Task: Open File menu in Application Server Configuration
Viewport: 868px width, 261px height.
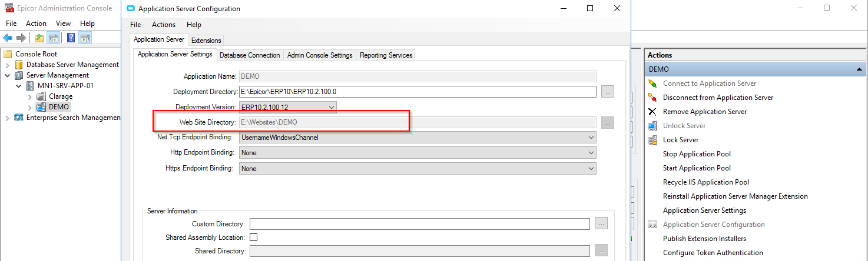Action: pos(135,25)
